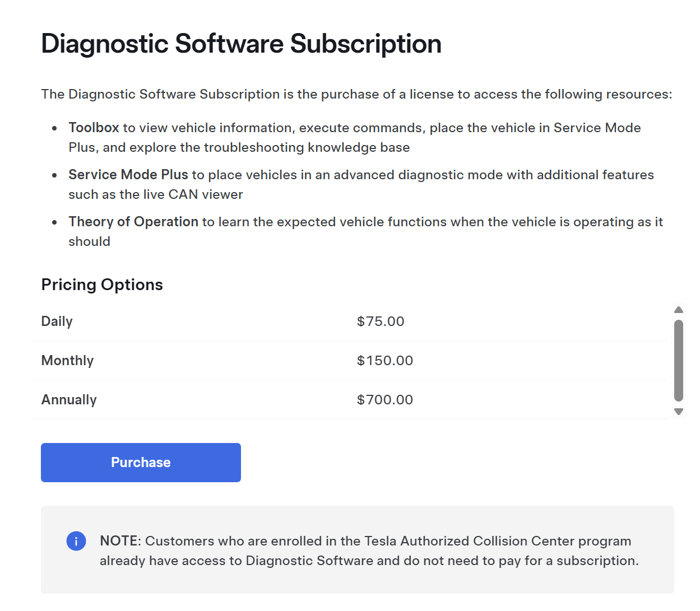Image resolution: width=700 pixels, height=611 pixels.
Task: Click the pricing table scrollbar thumb
Action: click(x=679, y=360)
